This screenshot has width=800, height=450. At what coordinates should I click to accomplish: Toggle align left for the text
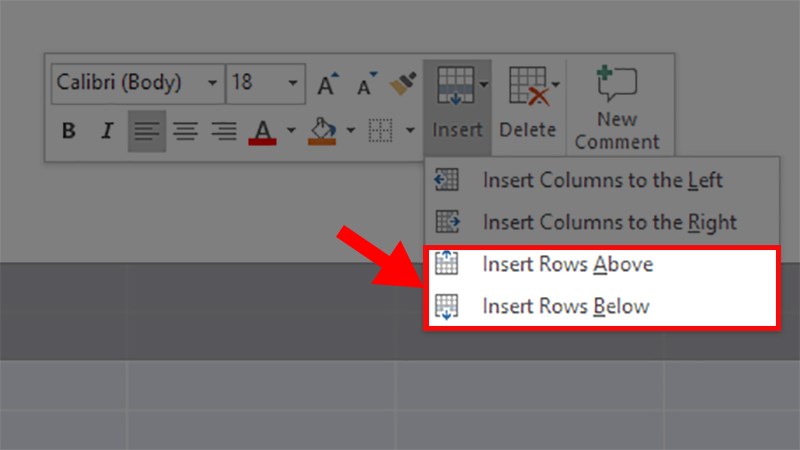click(x=147, y=131)
